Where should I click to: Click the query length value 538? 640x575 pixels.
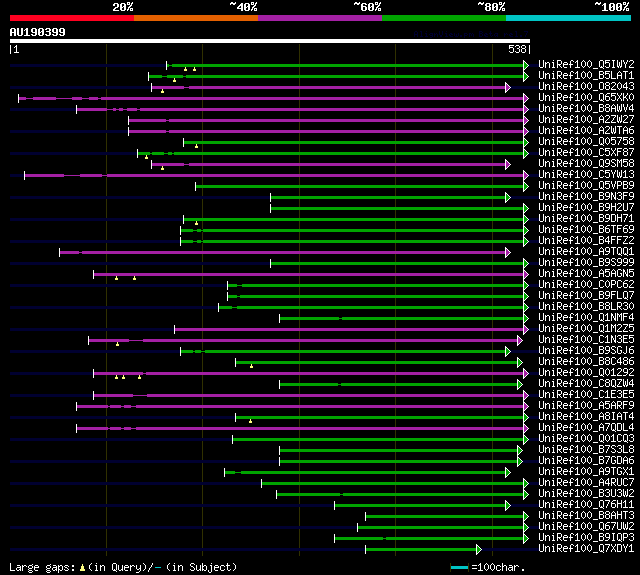[x=517, y=49]
